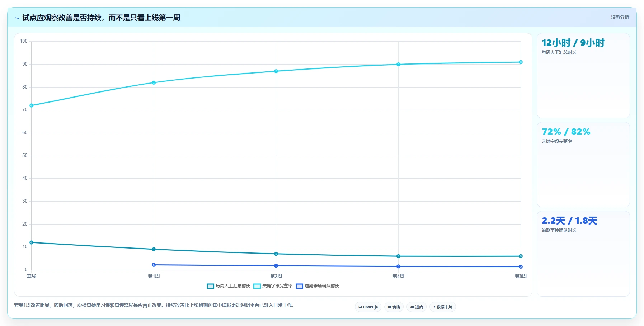Click the 72% / 82% stat value
644x326 pixels.
tap(566, 132)
